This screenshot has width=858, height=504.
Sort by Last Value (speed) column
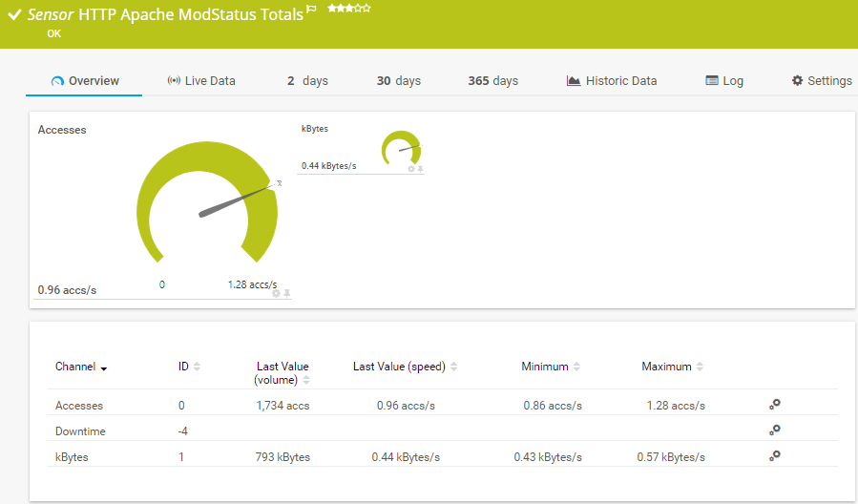454,367
